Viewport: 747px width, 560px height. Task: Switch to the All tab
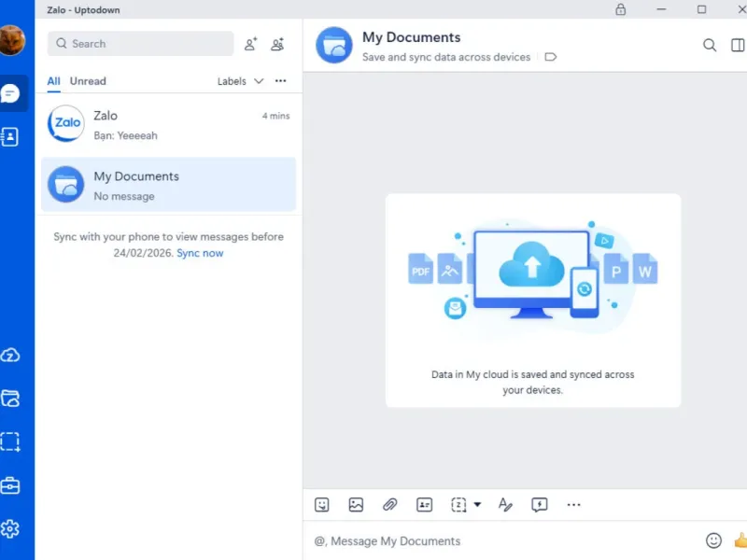(53, 81)
